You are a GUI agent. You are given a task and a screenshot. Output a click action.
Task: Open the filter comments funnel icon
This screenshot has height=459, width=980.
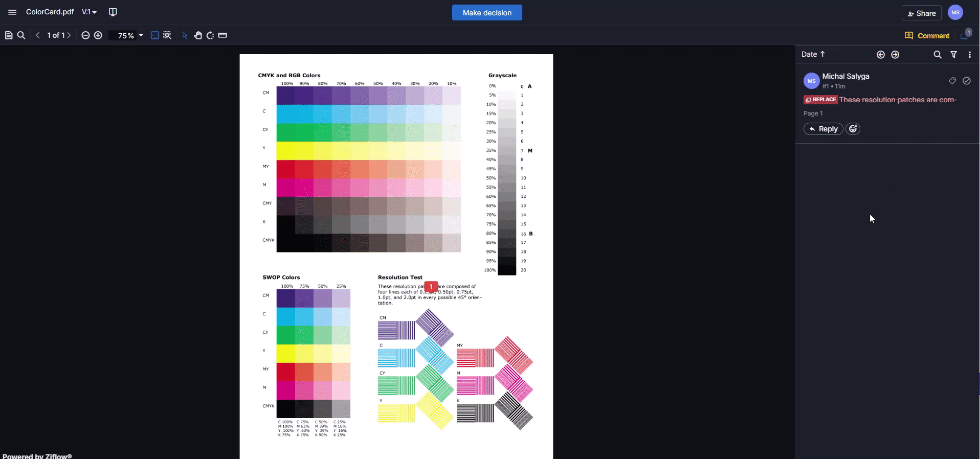pos(953,55)
